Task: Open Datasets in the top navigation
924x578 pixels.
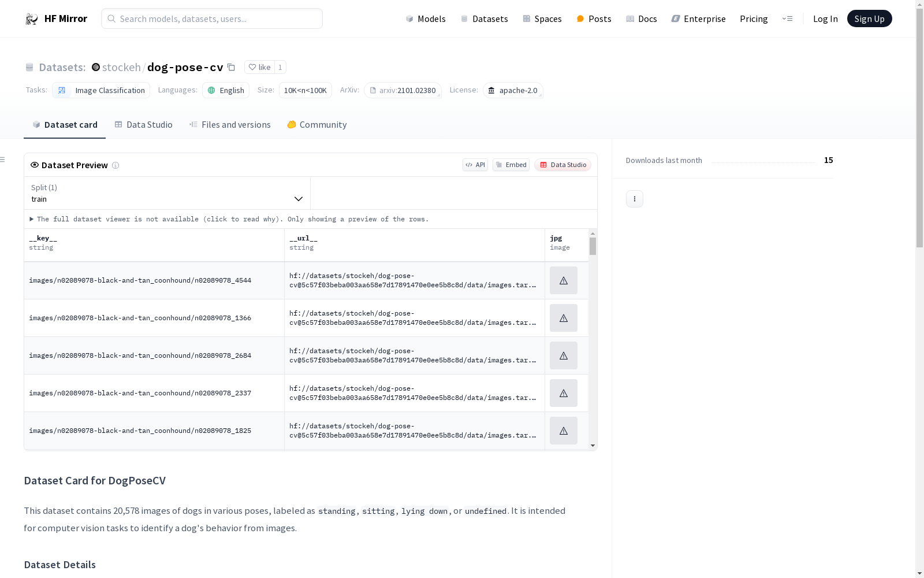Action: 484,19
